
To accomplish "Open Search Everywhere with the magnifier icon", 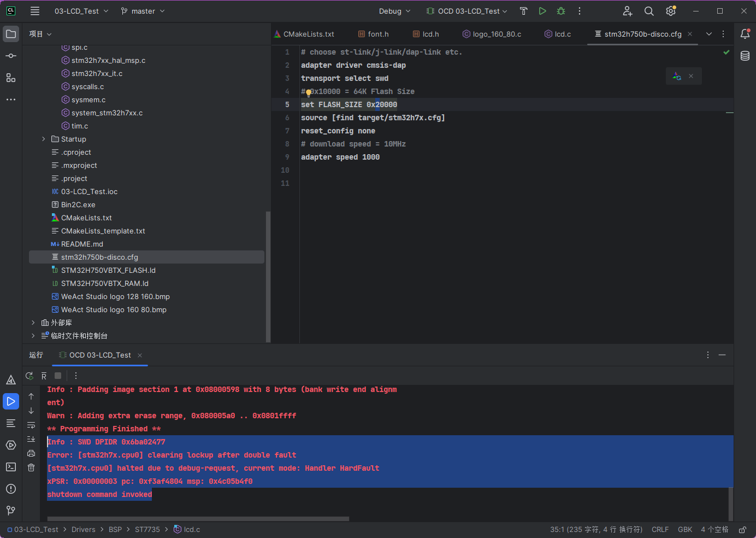I will (x=648, y=11).
